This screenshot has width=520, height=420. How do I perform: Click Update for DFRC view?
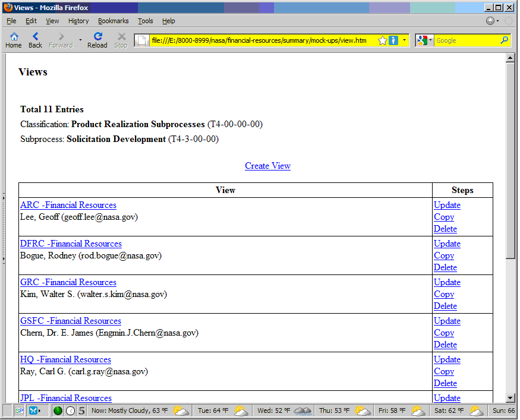point(447,244)
